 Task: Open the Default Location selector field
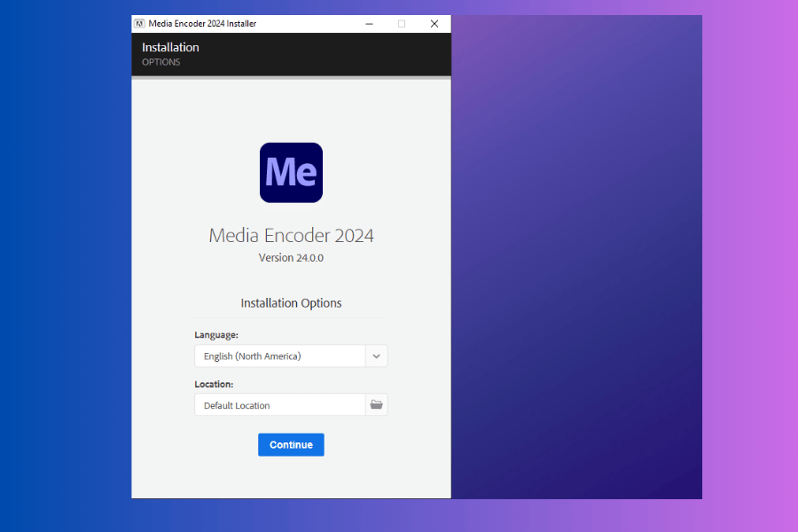click(279, 405)
